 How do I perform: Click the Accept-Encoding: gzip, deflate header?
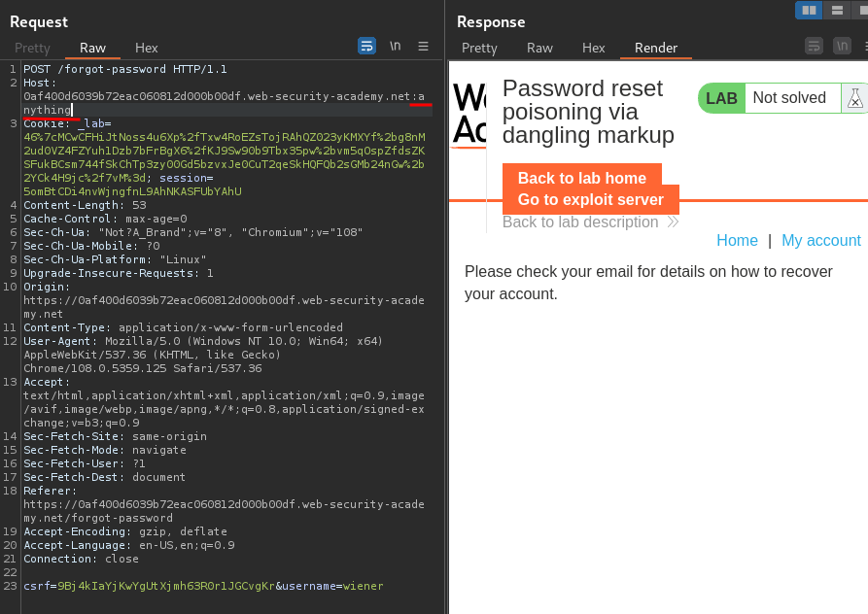pyautogui.click(x=125, y=531)
